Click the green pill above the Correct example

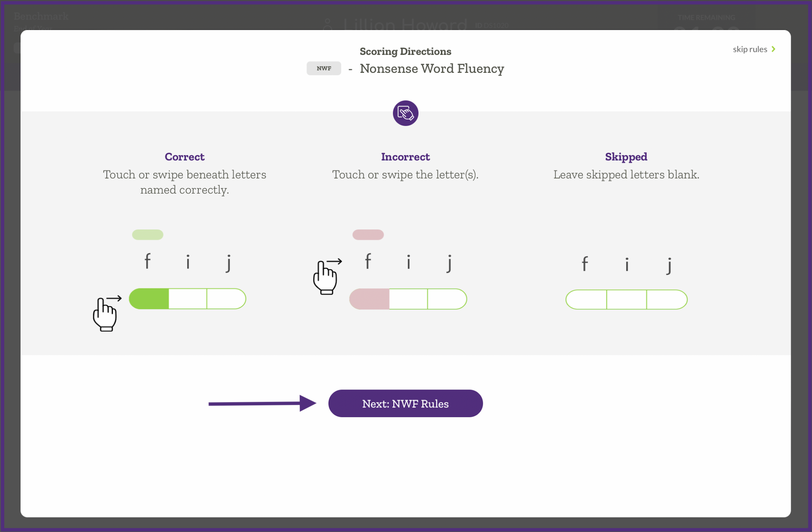(x=147, y=235)
